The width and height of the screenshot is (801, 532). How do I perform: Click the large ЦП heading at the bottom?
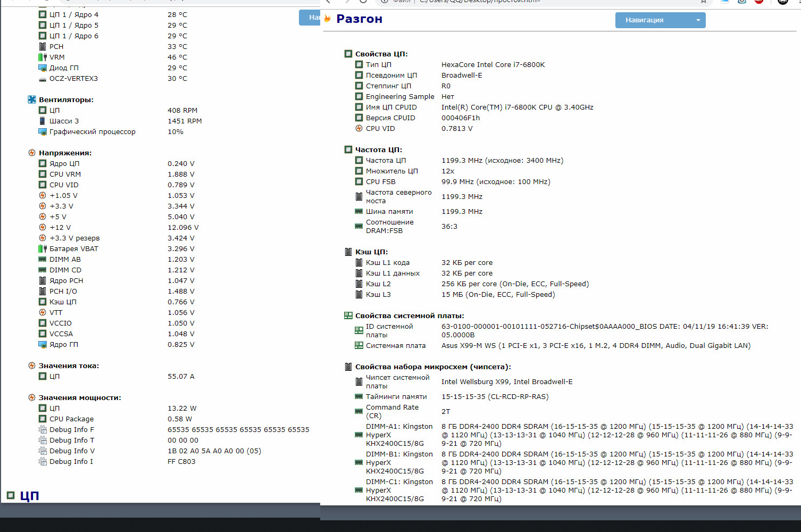coord(30,496)
